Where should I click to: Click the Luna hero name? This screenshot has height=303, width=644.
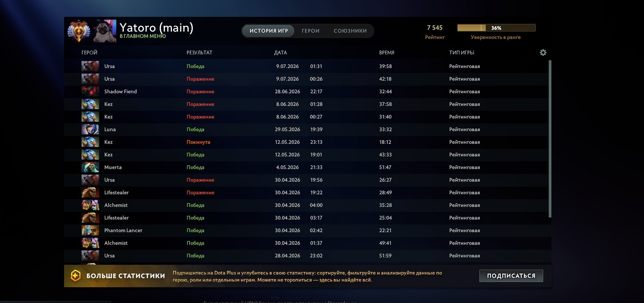coord(110,129)
